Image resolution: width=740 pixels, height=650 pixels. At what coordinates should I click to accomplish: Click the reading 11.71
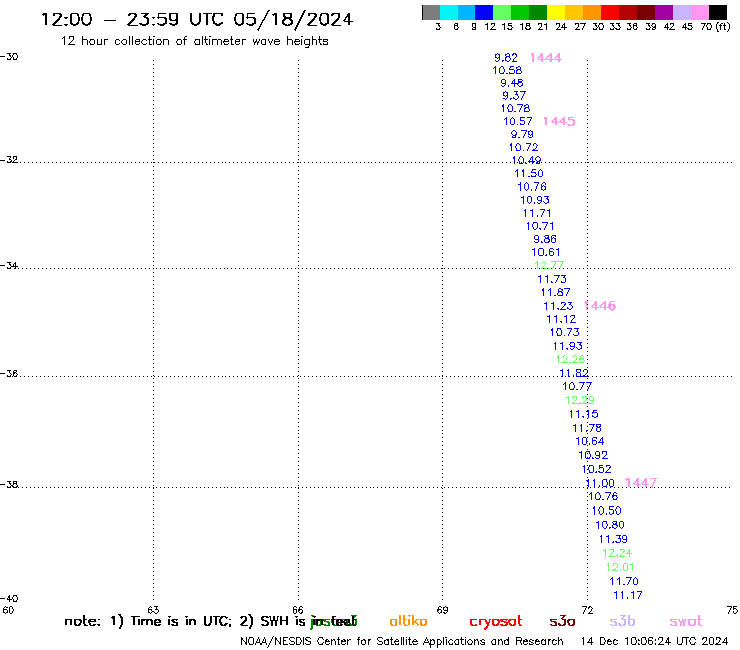[537, 213]
